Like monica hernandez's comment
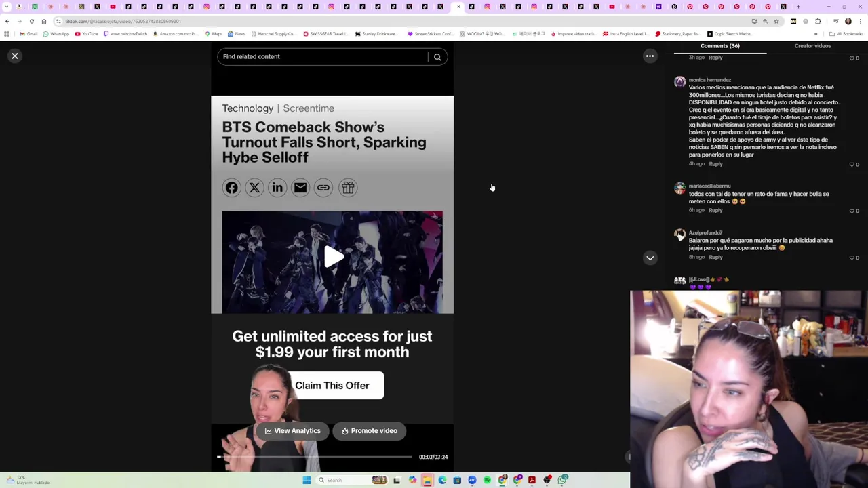 point(852,165)
